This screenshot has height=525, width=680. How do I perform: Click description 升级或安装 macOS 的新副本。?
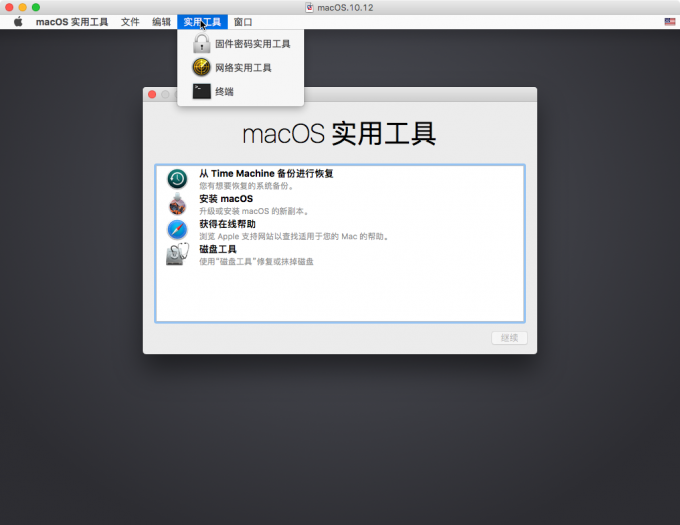coord(254,211)
